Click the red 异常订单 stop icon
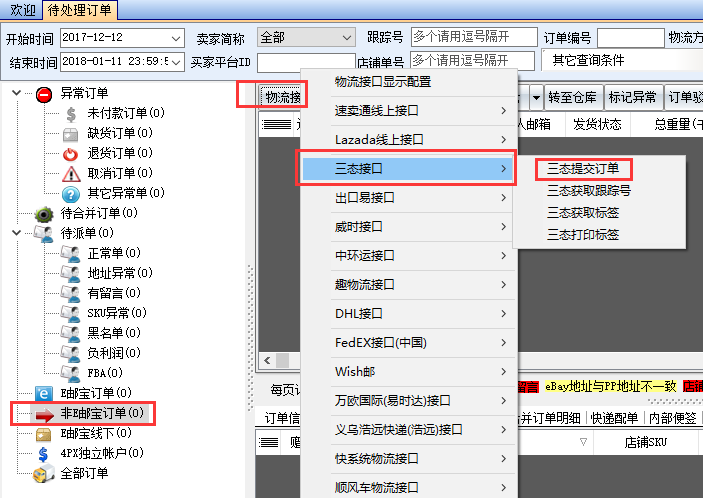 (x=44, y=95)
